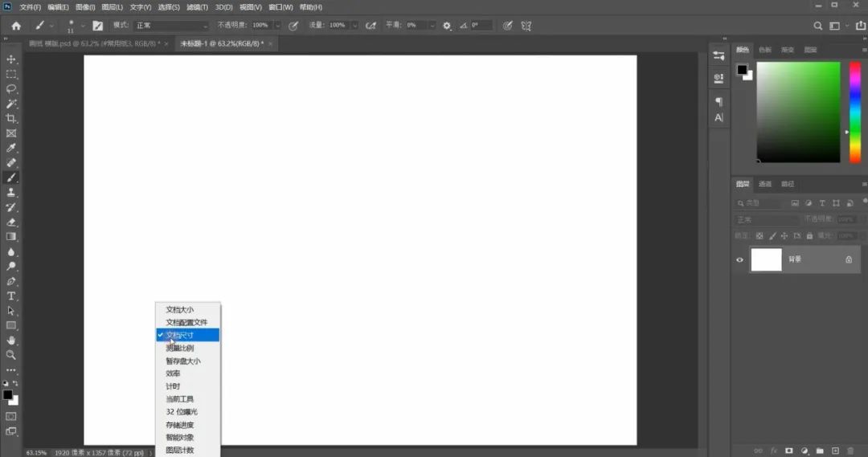Select the Hand tool
This screenshot has width=868, height=457.
pos(11,341)
